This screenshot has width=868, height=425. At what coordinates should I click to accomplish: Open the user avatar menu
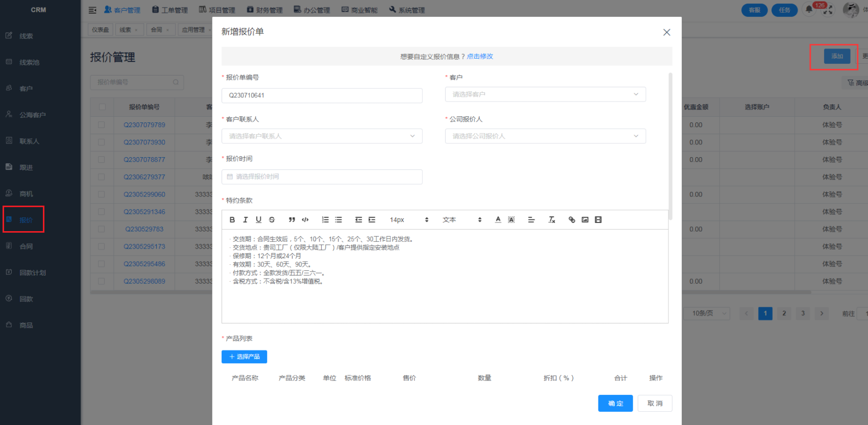click(851, 10)
